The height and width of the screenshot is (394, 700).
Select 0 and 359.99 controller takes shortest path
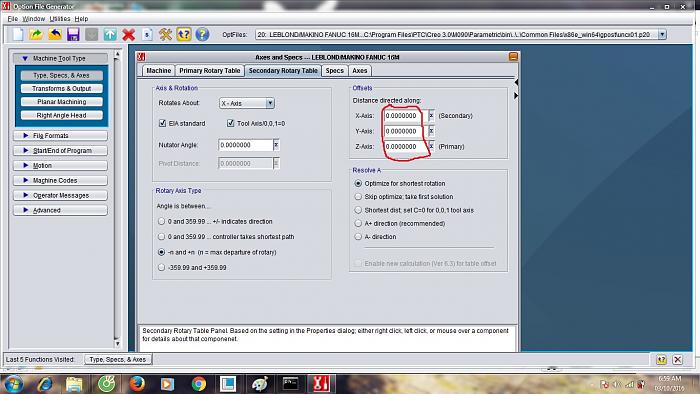click(161, 236)
